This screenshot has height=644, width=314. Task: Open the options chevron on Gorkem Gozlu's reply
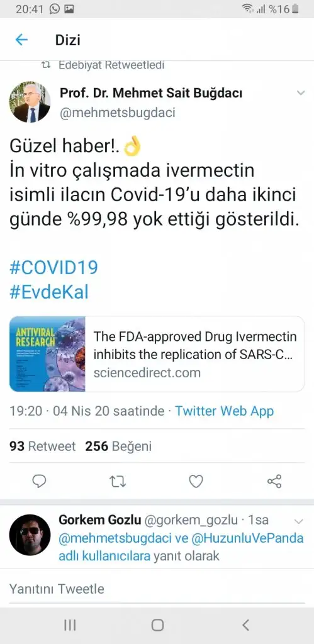(298, 521)
